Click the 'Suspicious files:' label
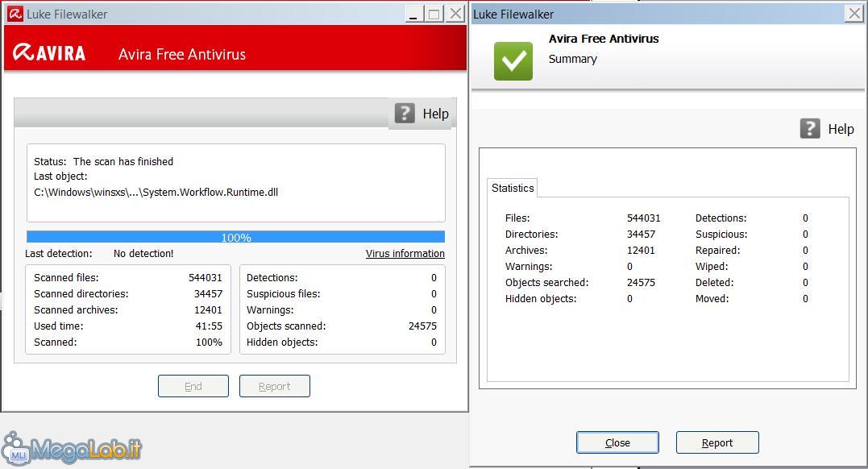This screenshot has height=469, width=868. [x=284, y=293]
